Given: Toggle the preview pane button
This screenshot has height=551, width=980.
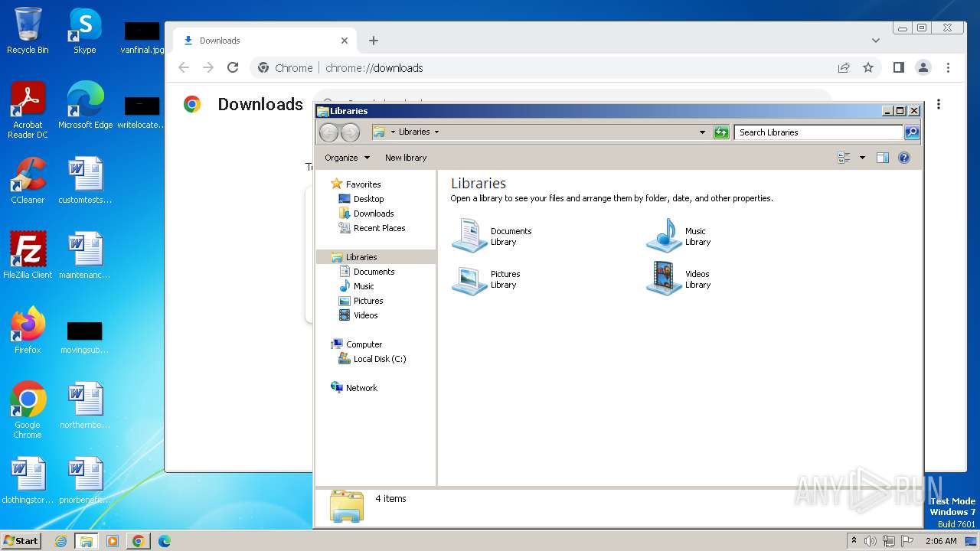Looking at the screenshot, I should coord(882,158).
